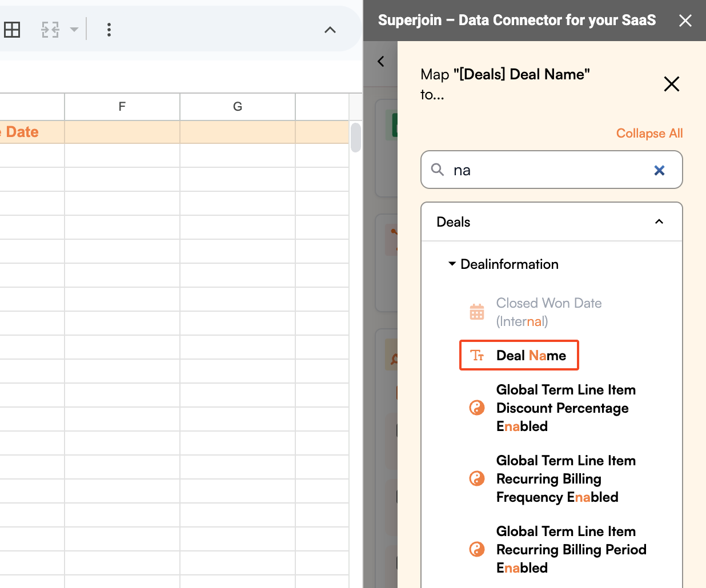
Task: Click boolean icon beside Recurring Billing Period Enabled
Action: [x=477, y=549]
